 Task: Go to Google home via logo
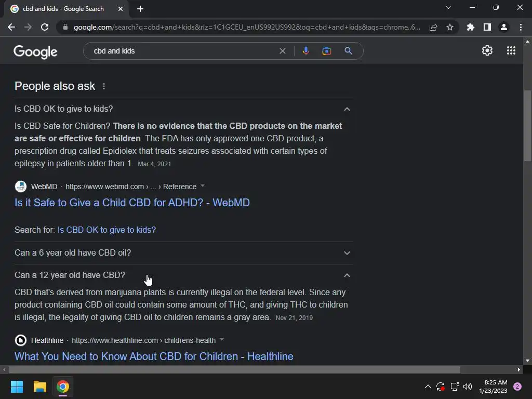coord(35,51)
